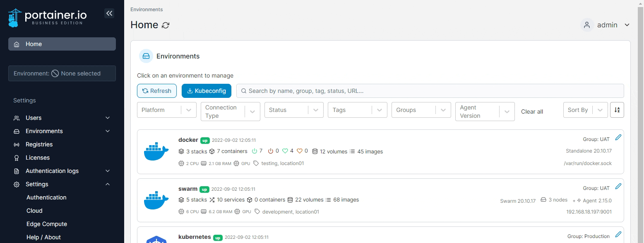Click the Authentication logs file icon
Viewport: 644px width, 243px height.
point(17,171)
